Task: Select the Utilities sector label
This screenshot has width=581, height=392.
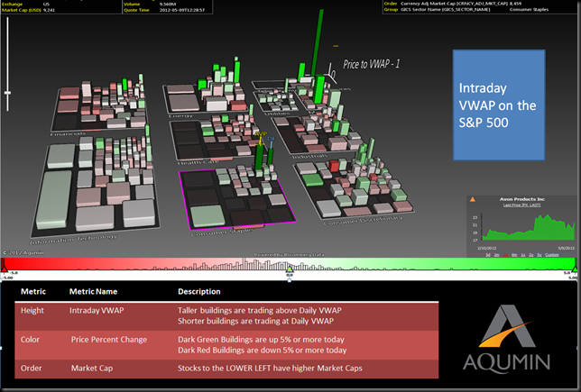Action: click(277, 113)
